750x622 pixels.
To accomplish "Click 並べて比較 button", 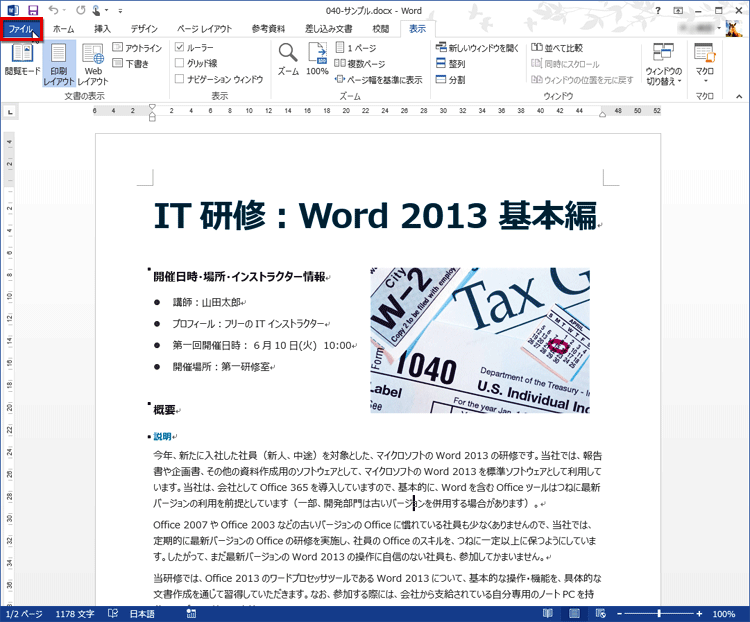I will pyautogui.click(x=557, y=47).
